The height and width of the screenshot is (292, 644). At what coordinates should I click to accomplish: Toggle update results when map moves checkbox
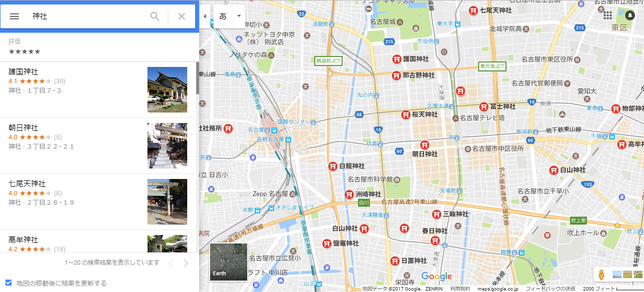[x=8, y=283]
